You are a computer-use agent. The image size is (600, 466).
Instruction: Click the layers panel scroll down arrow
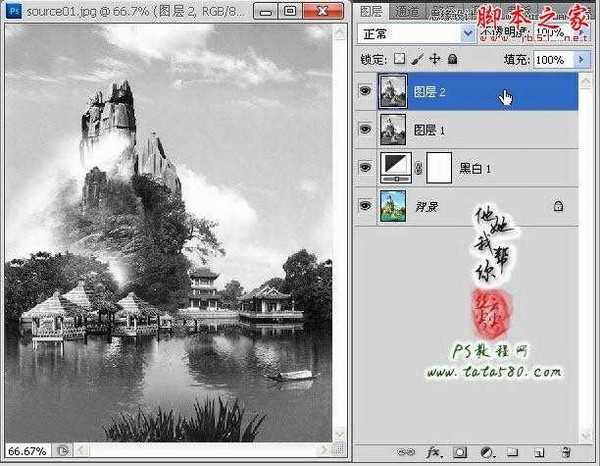(x=586, y=435)
